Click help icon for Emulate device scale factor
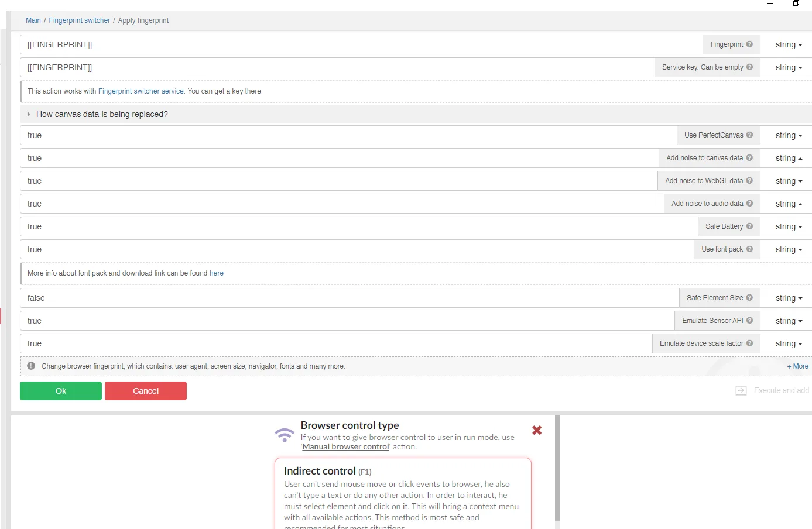812x529 pixels. pos(749,343)
